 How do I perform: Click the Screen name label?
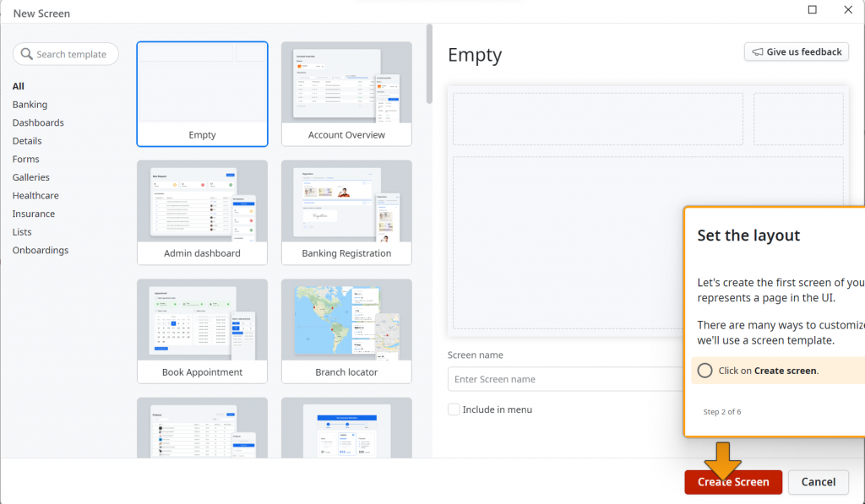[x=476, y=355]
